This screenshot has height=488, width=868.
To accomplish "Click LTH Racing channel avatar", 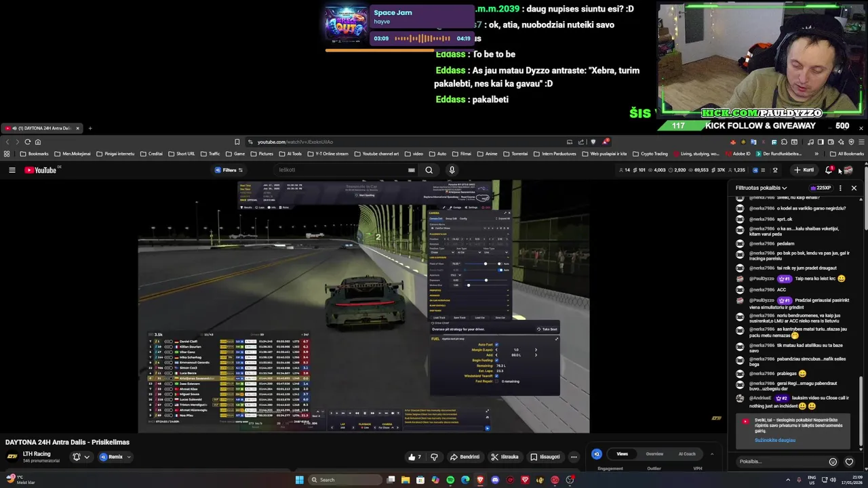I will [12, 457].
